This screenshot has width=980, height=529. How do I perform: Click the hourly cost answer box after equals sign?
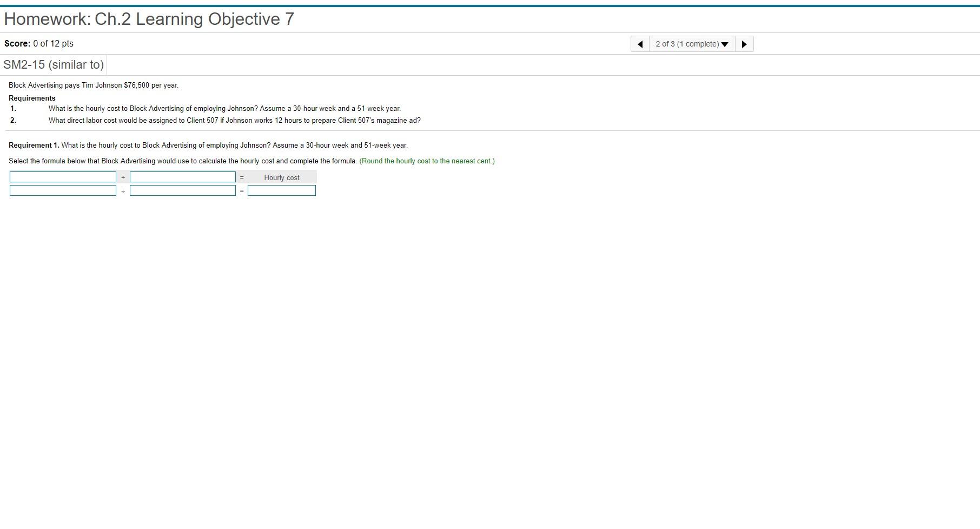(x=281, y=190)
